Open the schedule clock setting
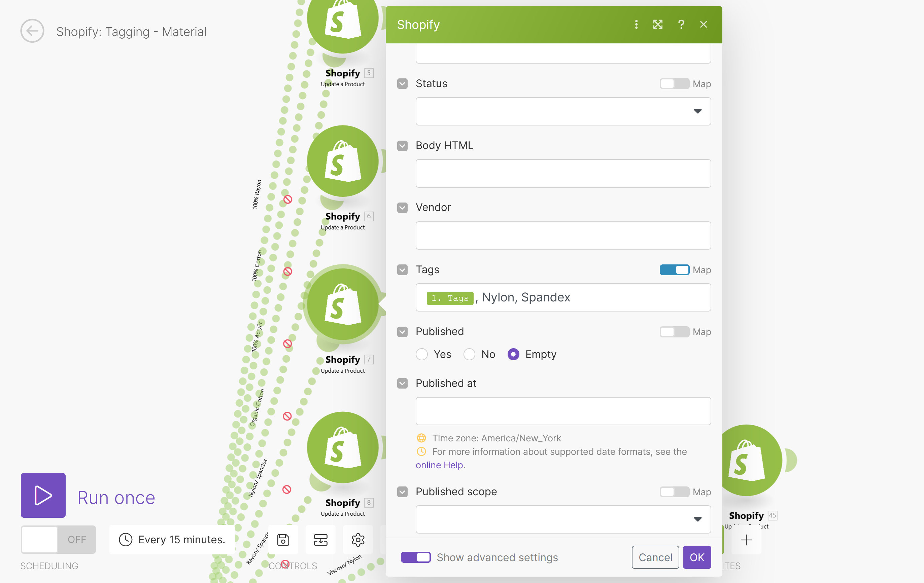This screenshot has height=583, width=924. [126, 540]
